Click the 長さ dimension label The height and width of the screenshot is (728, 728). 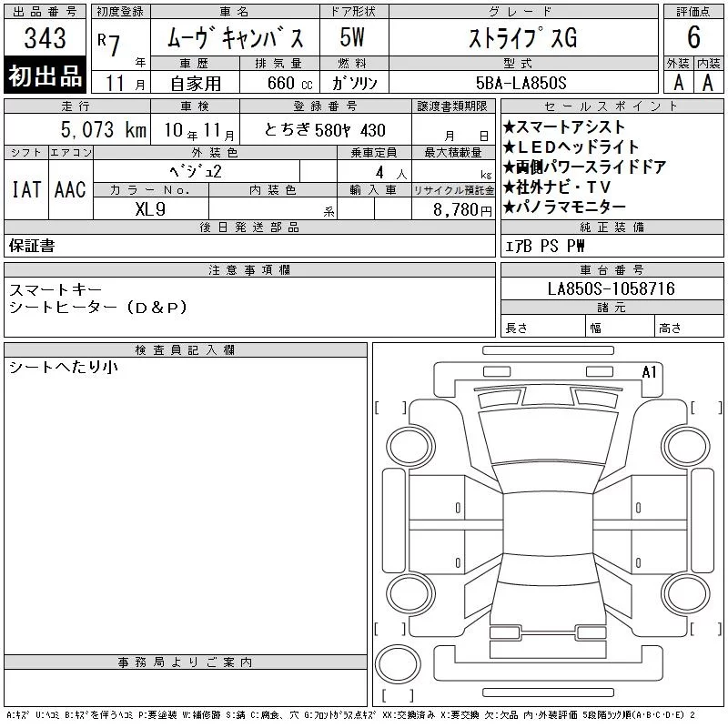point(516,329)
